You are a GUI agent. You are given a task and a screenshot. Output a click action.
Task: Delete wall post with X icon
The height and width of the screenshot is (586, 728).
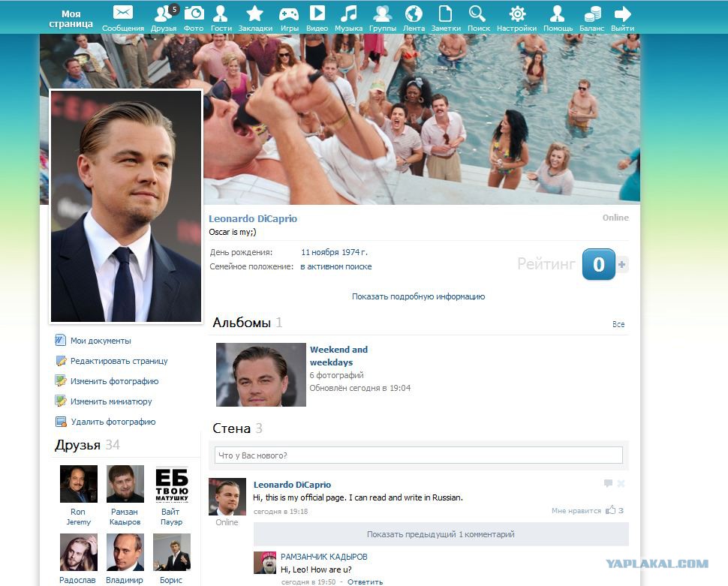pos(621,483)
